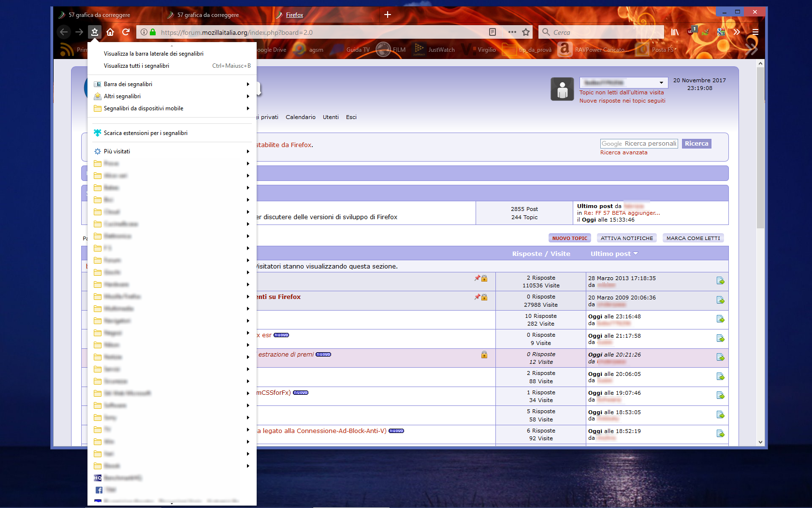Expand the toolbar overflow chevron
Viewport: 812px width, 508px height.
pos(737,32)
